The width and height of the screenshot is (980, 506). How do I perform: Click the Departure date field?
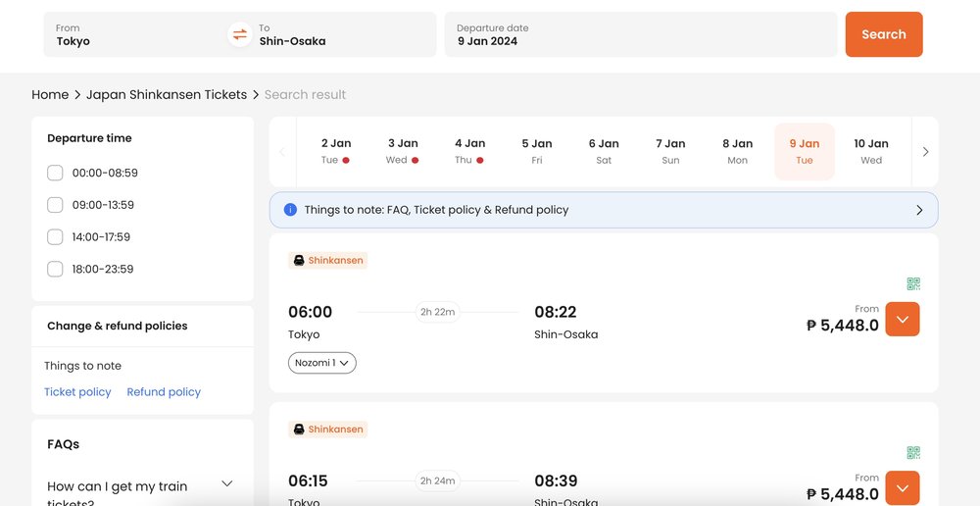click(x=641, y=35)
